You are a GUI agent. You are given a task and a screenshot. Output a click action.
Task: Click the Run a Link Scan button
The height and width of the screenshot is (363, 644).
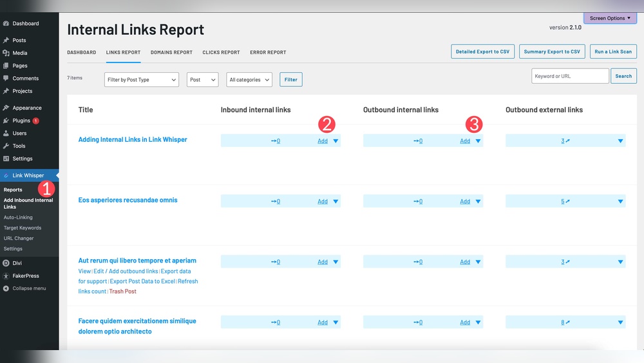point(613,52)
